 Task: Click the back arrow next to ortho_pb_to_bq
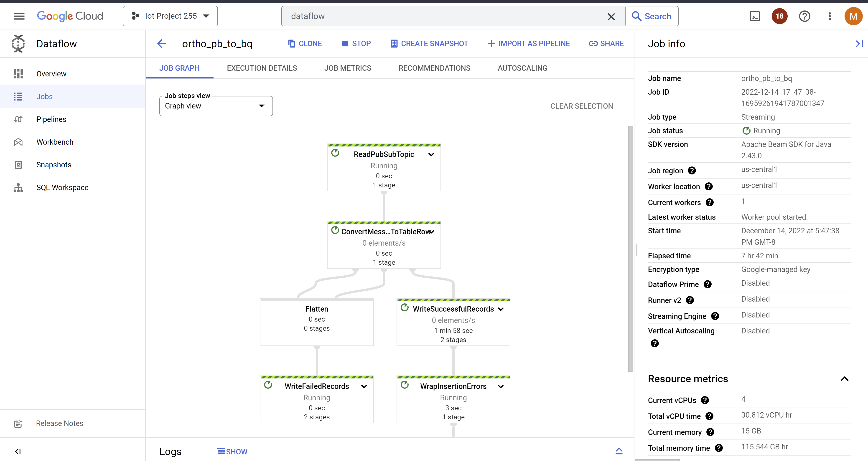(162, 43)
